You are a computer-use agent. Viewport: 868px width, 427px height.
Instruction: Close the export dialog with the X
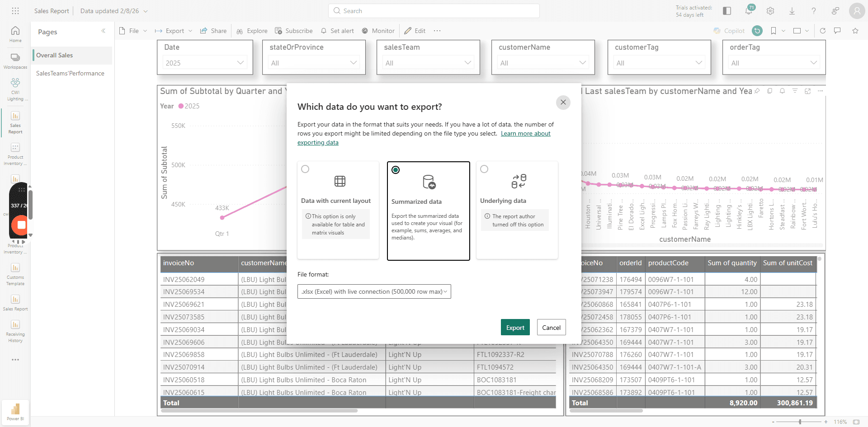[563, 102]
